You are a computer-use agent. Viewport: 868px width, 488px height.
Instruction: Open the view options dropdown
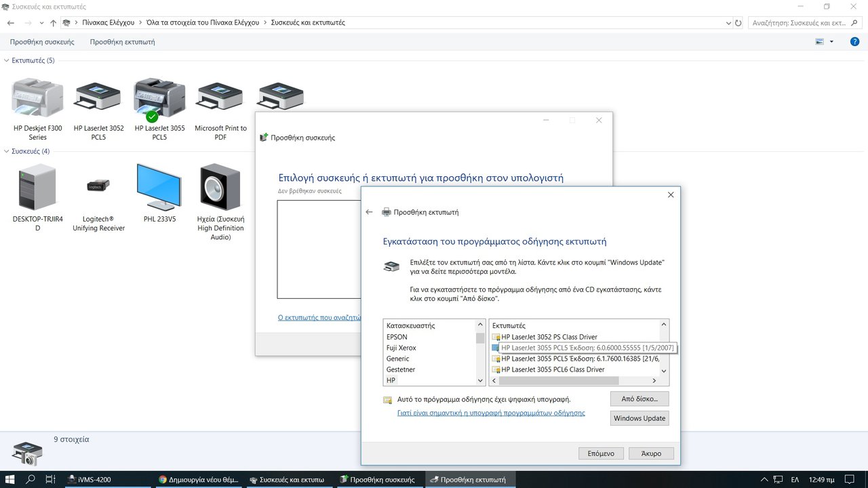point(831,42)
